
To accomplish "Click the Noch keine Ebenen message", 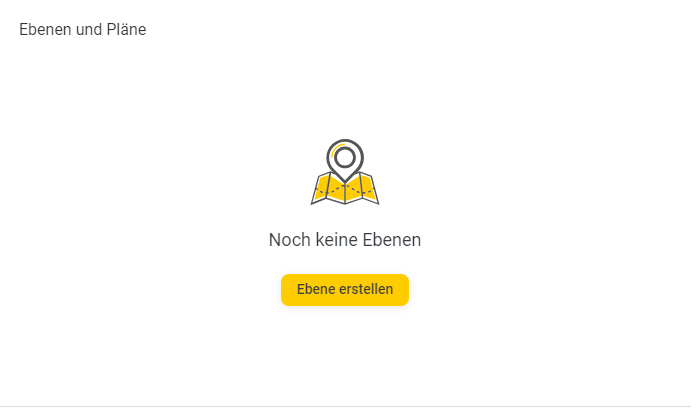I will [345, 240].
